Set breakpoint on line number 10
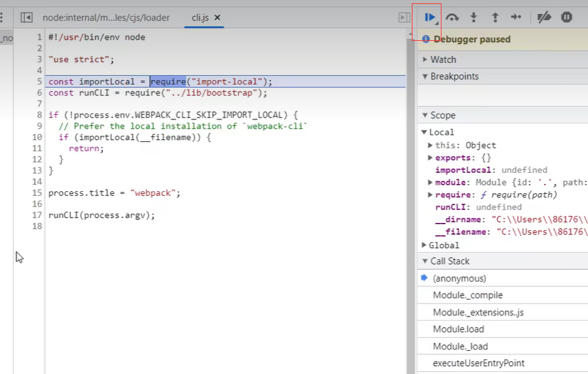The width and height of the screenshot is (588, 374). tap(37, 137)
